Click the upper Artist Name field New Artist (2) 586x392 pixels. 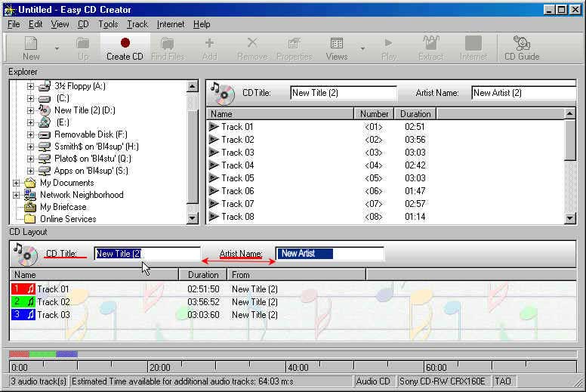point(524,93)
